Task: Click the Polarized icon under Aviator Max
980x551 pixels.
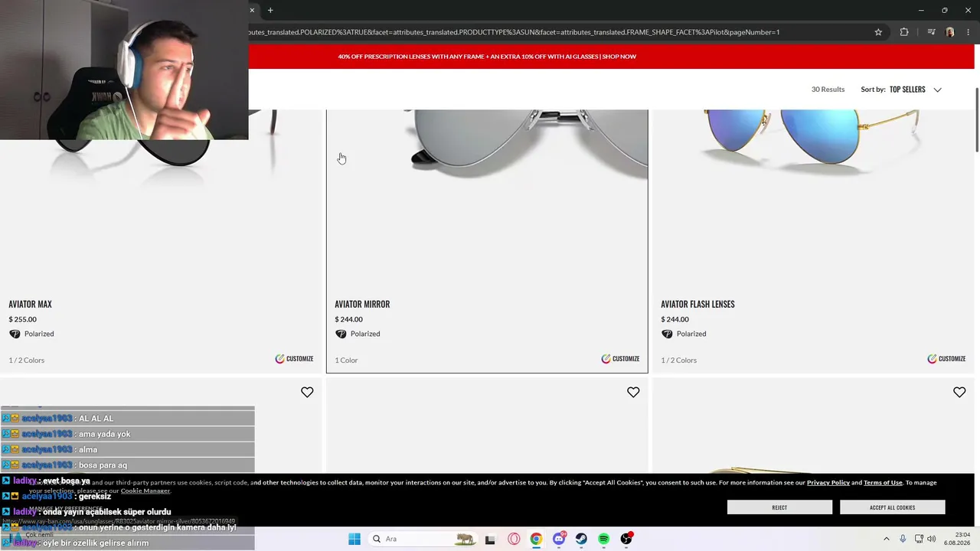Action: [x=15, y=334]
